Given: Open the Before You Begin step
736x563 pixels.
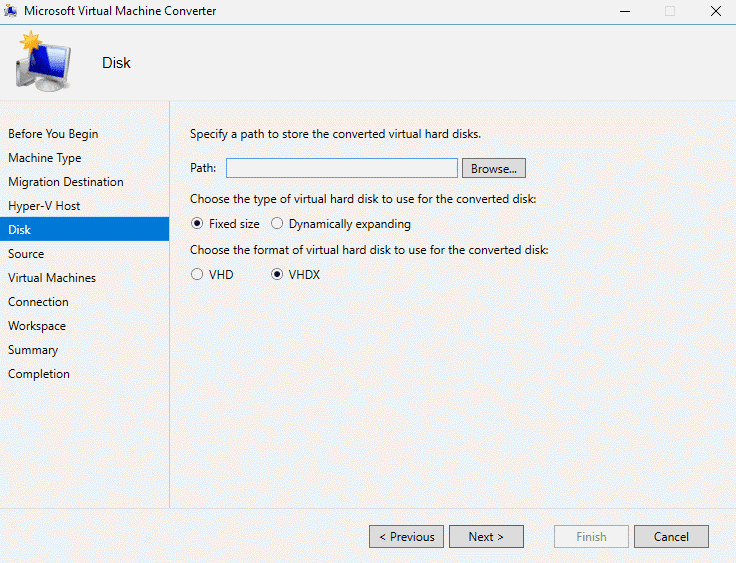Looking at the screenshot, I should click(53, 134).
